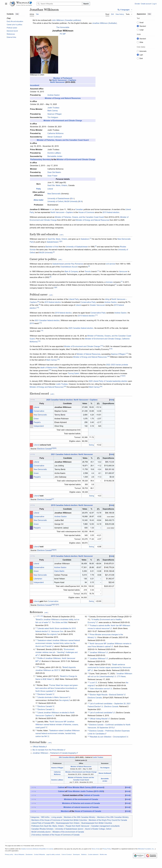Select Wide width option
The image size is (162, 868).
pyautogui.click(x=138, y=42)
